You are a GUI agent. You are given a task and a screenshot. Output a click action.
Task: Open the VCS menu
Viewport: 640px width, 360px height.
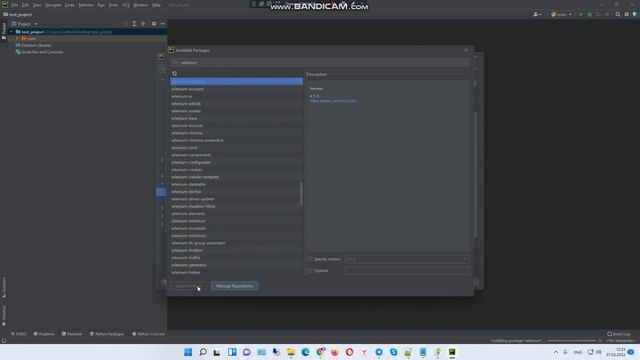(126, 5)
